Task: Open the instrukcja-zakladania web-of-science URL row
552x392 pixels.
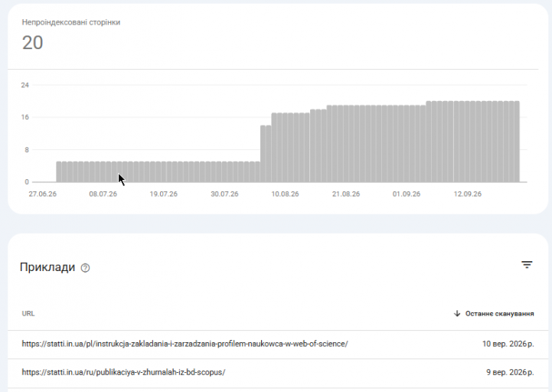Action: [278, 344]
